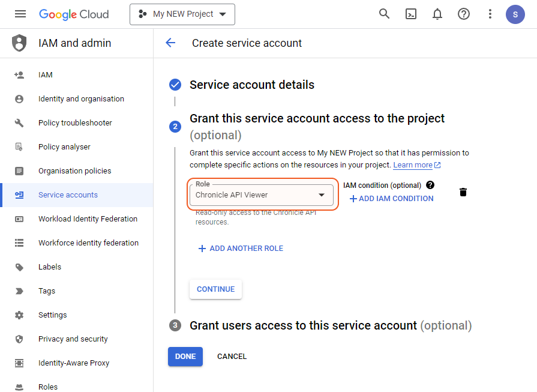Open the three-dot more options menu
537x392 pixels.
click(x=490, y=14)
